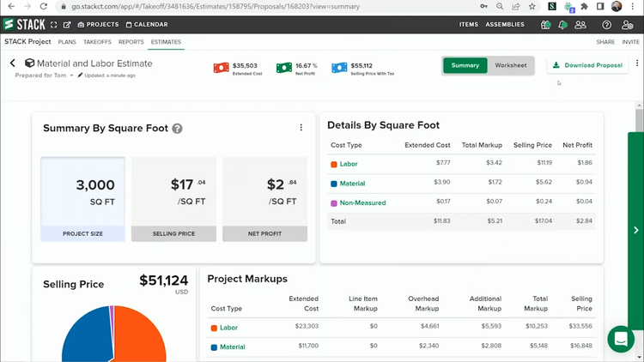Image resolution: width=644 pixels, height=362 pixels.
Task: Open Labor link in Project Markups
Action: pos(228,328)
